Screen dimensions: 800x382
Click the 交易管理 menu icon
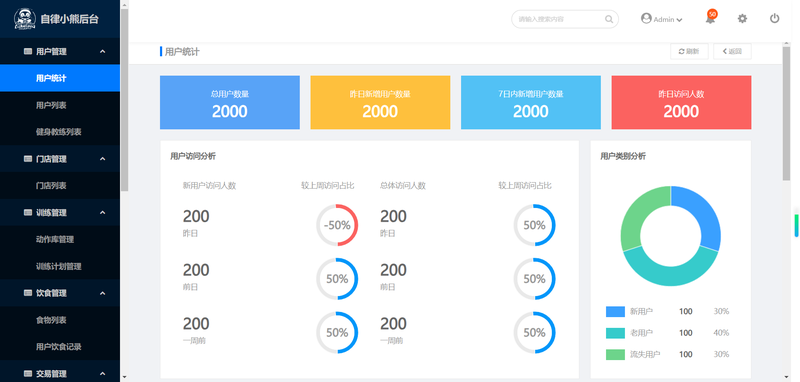pos(28,374)
